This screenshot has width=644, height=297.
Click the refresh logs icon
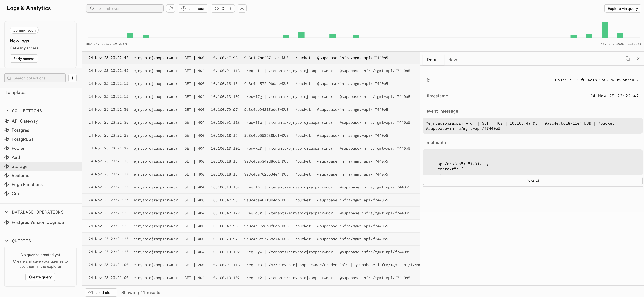coord(170,9)
